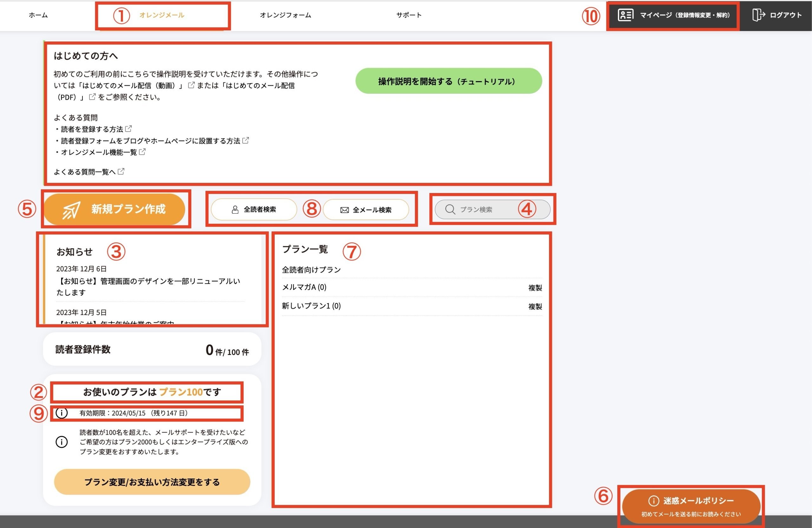Click external link icon beside よくある質問一覧へ

tap(121, 171)
